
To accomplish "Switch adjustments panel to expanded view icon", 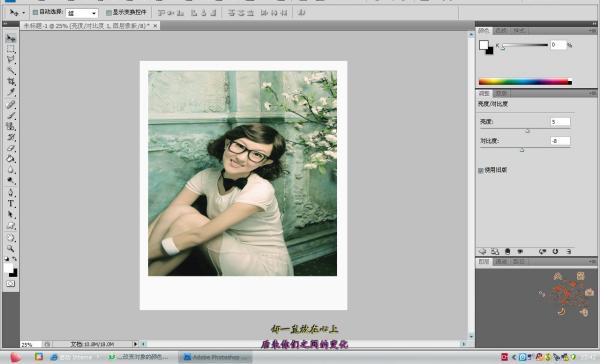I will click(x=495, y=251).
